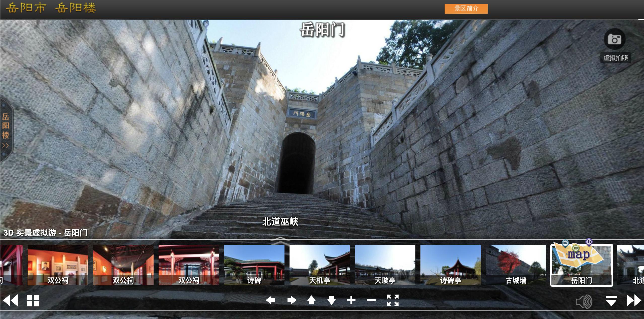Zoom in with the plus icon
The height and width of the screenshot is (319, 644).
click(x=351, y=300)
